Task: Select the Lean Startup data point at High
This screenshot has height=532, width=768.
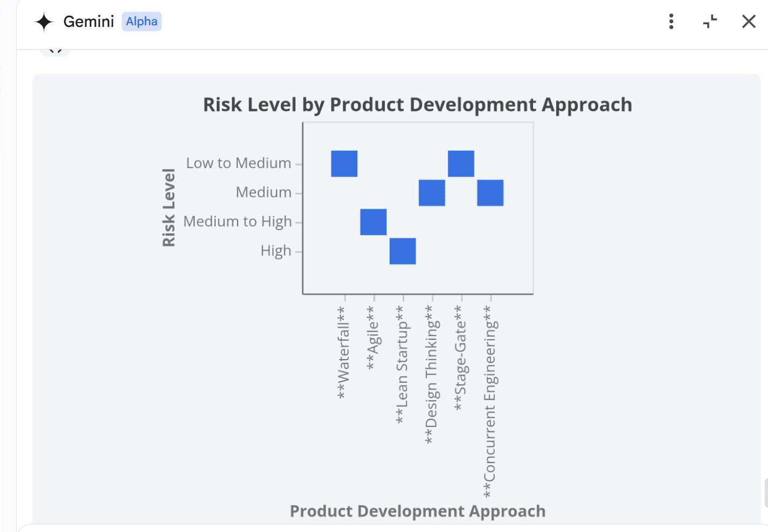Action: tap(403, 251)
